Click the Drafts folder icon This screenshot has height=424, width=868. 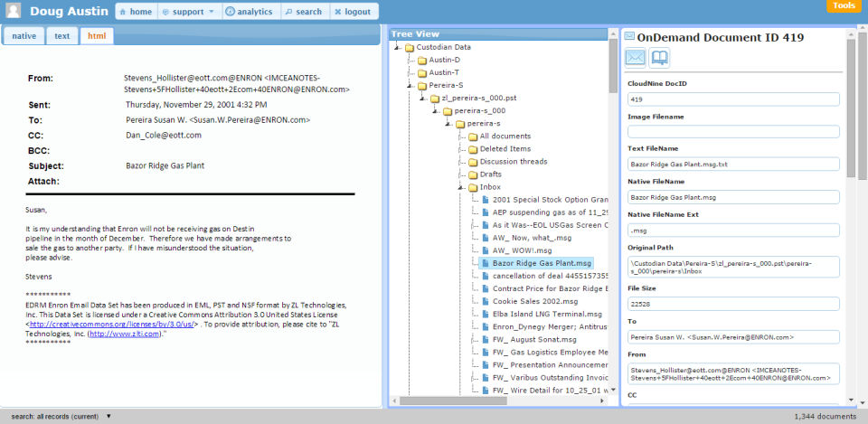coord(472,174)
